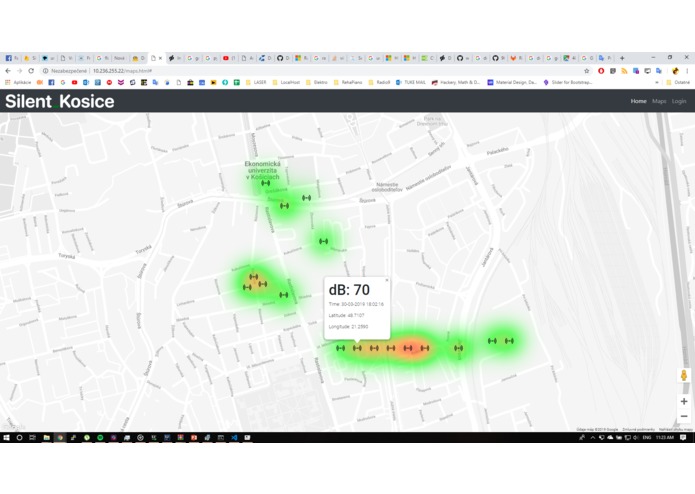Close the active browser tab

coord(160,58)
